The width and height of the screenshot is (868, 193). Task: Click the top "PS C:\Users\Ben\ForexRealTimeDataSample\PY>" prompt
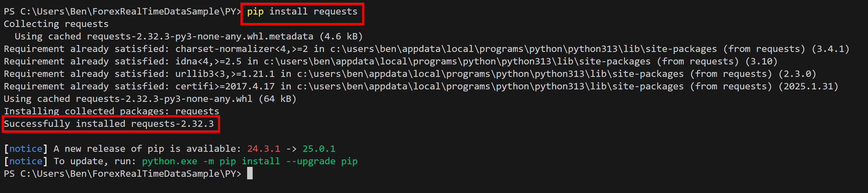click(122, 12)
